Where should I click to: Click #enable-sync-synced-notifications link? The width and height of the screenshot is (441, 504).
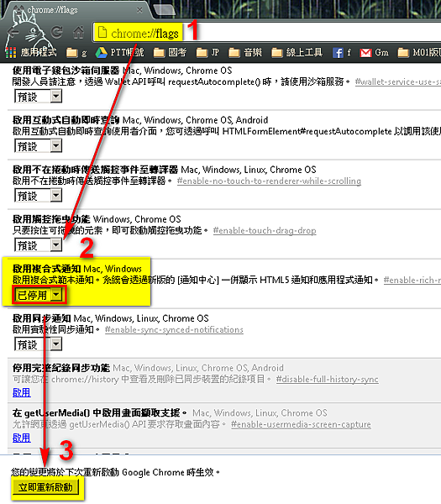tap(174, 330)
